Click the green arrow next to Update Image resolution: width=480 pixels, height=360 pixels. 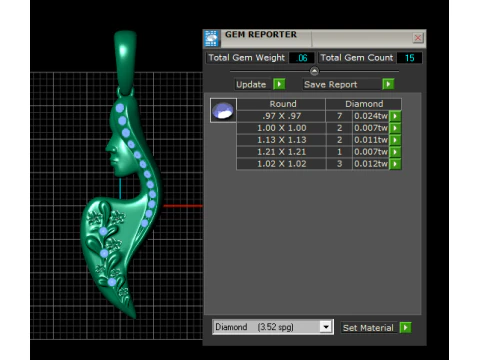279,84
